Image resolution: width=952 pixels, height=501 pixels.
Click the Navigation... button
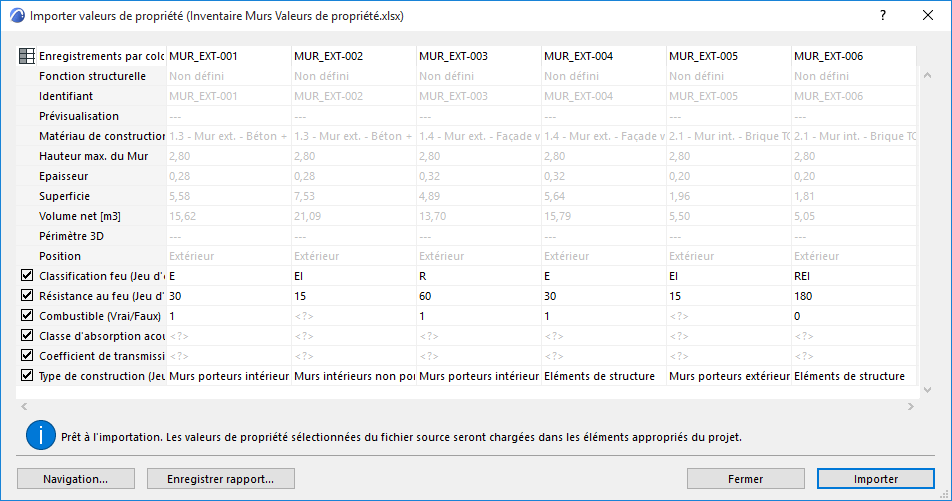[x=76, y=479]
